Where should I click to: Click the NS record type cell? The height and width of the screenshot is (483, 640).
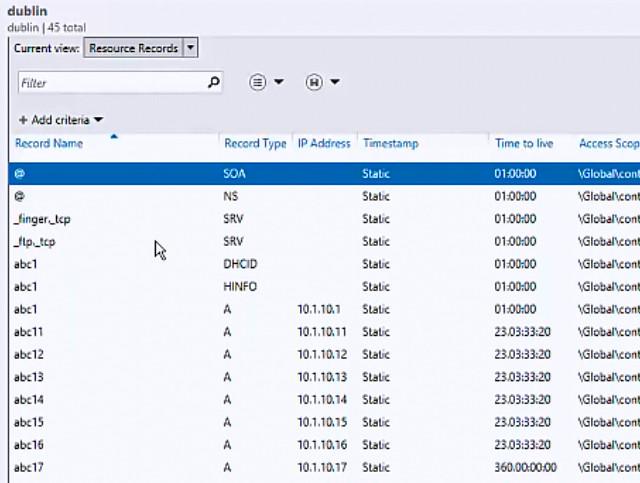pyautogui.click(x=231, y=196)
